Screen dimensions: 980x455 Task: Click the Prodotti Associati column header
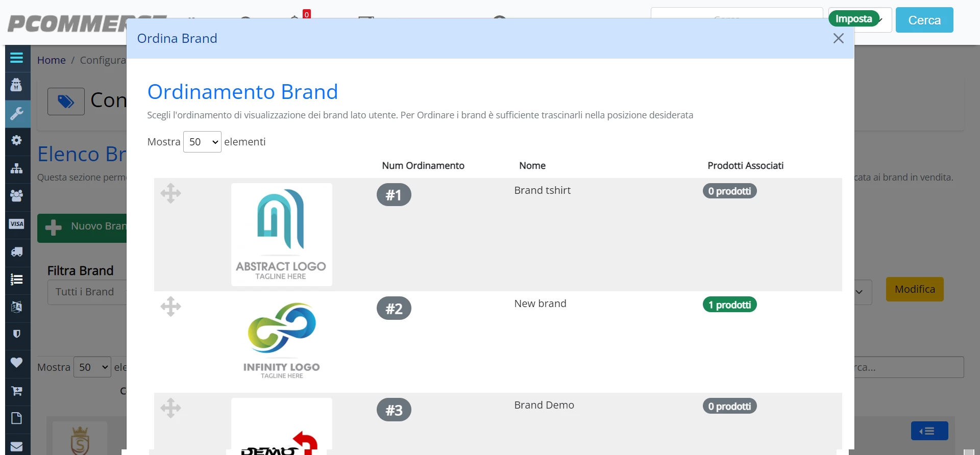click(745, 166)
